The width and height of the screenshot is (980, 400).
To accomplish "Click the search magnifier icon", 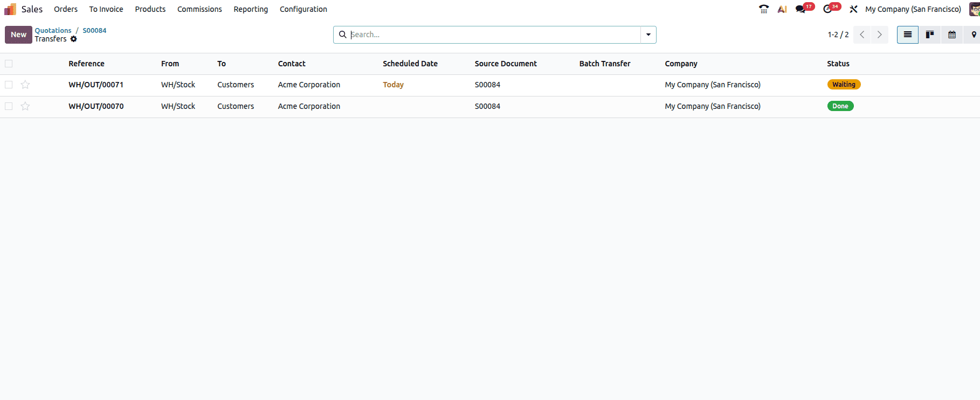I will [342, 35].
